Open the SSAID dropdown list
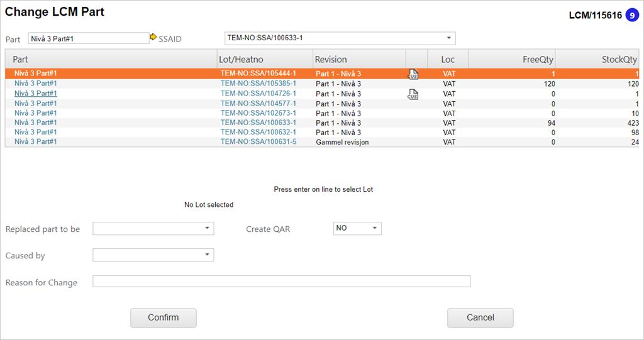This screenshot has height=340, width=644. pyautogui.click(x=448, y=38)
